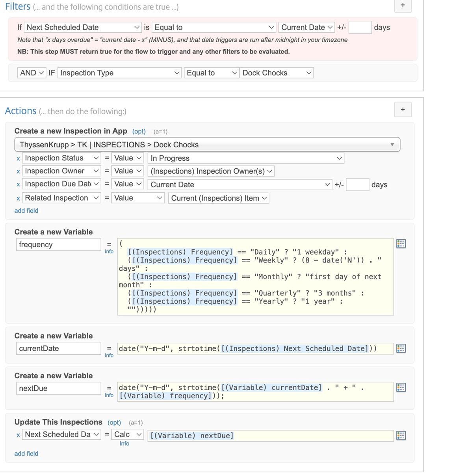Open field picker icon beside currentDate formula

coord(401,348)
